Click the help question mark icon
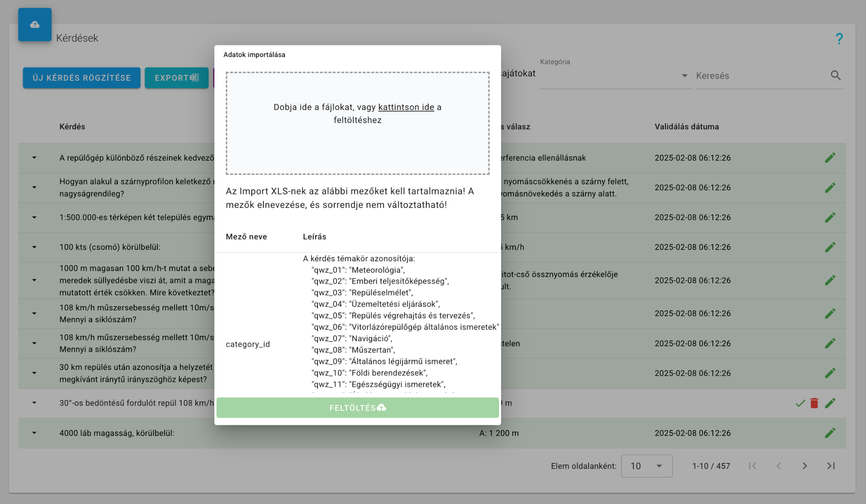 point(839,38)
